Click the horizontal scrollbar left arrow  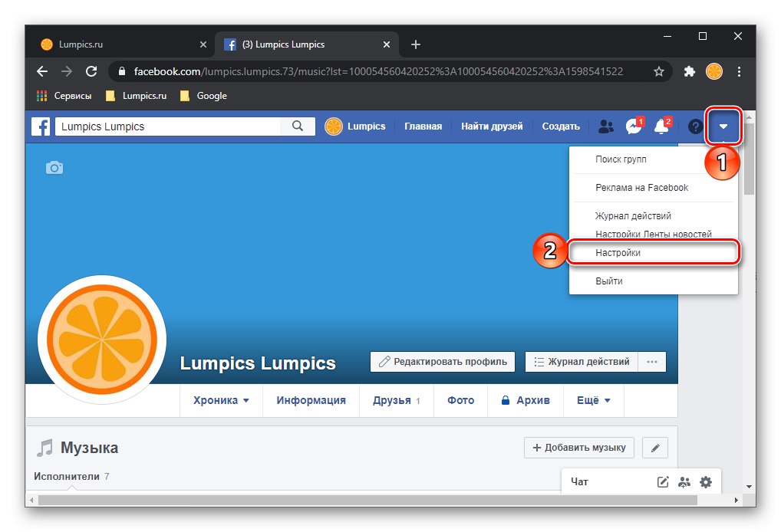31,500
